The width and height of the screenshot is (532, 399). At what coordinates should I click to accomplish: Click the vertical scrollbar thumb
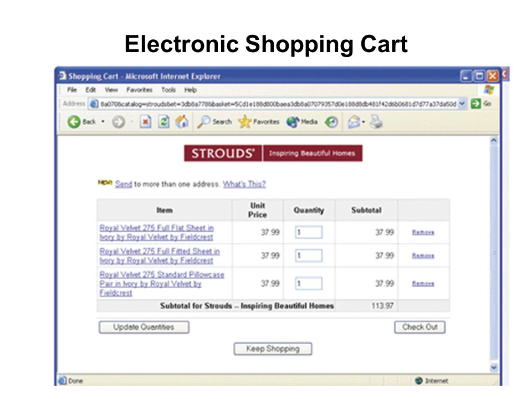pos(494,253)
